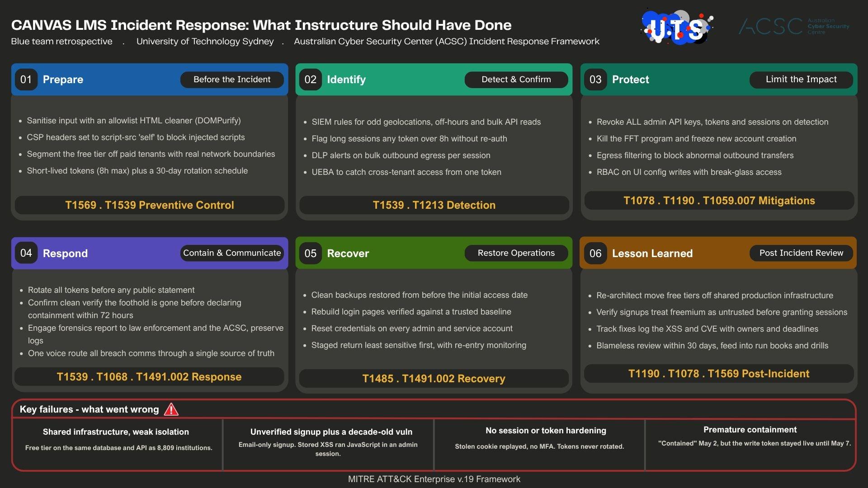
Task: Click 'Key failures - what went wrong' heading
Action: (90, 409)
